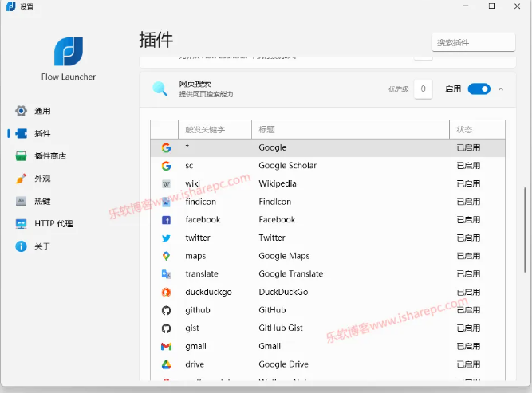Click the Google Maps pin icon
This screenshot has width=532, height=397.
pos(166,256)
